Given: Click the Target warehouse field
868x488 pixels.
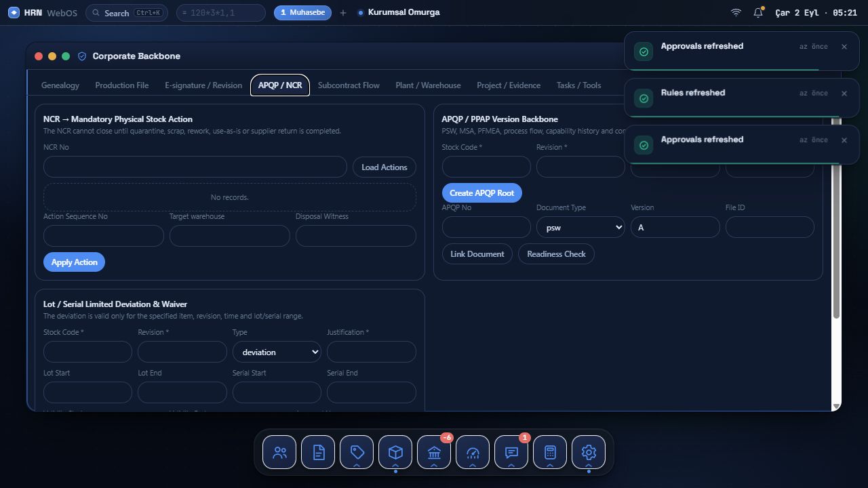Looking at the screenshot, I should [x=230, y=236].
